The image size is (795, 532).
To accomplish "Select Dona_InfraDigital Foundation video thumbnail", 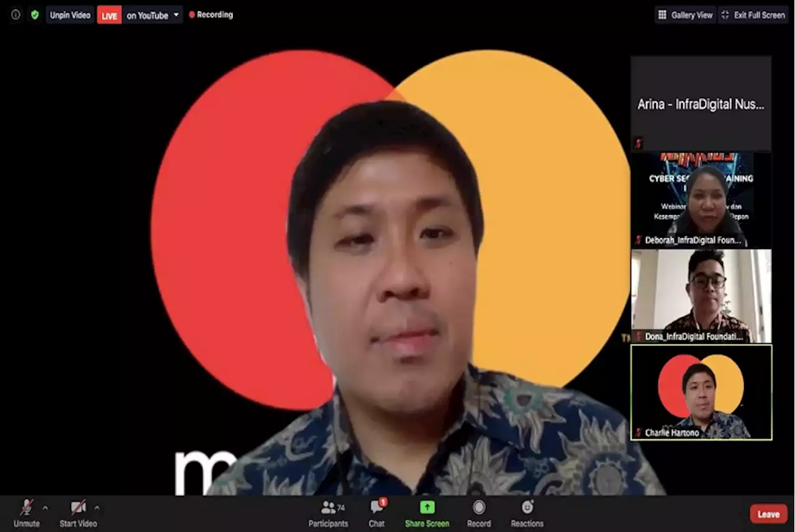I will pos(701,296).
